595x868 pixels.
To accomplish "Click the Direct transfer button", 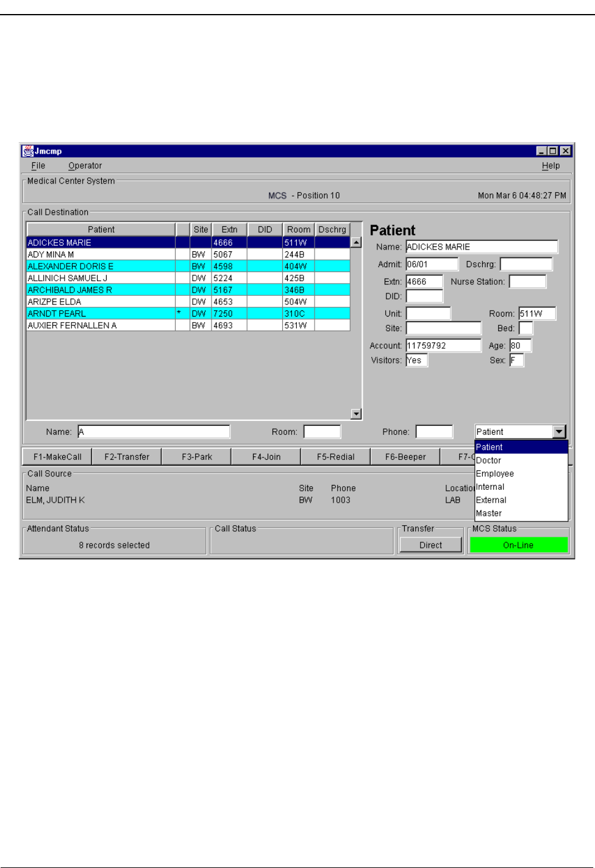I will (431, 545).
